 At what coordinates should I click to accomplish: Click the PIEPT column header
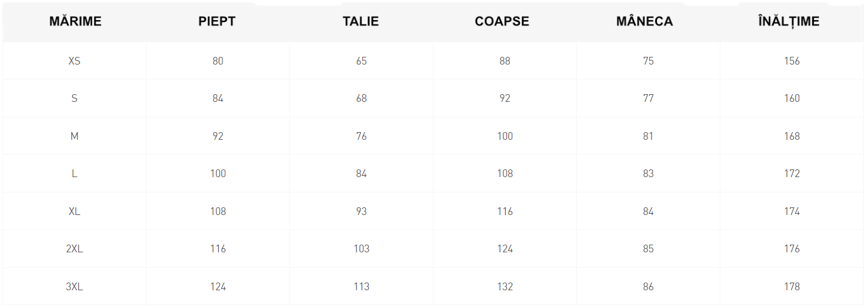(217, 21)
